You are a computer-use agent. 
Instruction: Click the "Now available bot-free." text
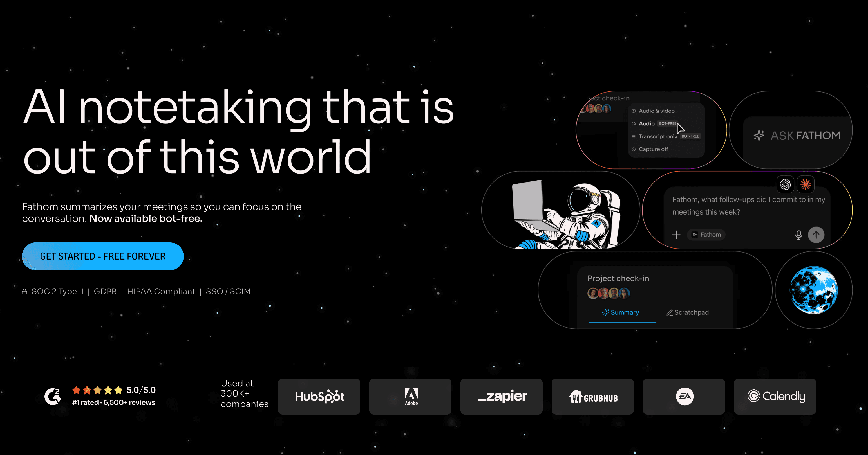[146, 219]
